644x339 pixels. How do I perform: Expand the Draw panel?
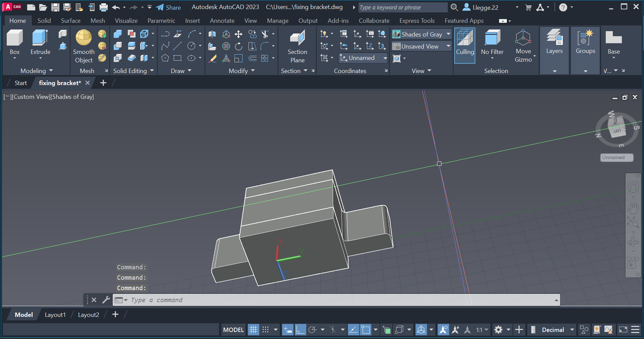[x=181, y=71]
